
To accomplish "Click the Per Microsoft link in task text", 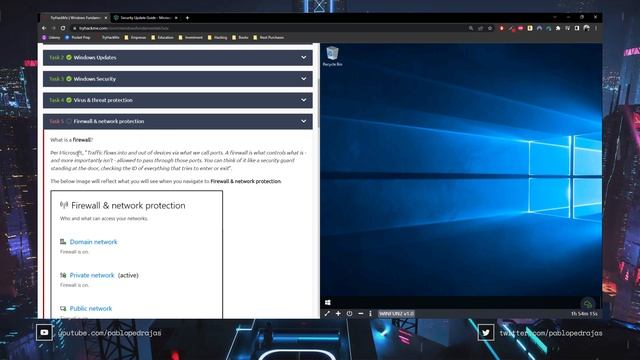I will click(x=67, y=153).
